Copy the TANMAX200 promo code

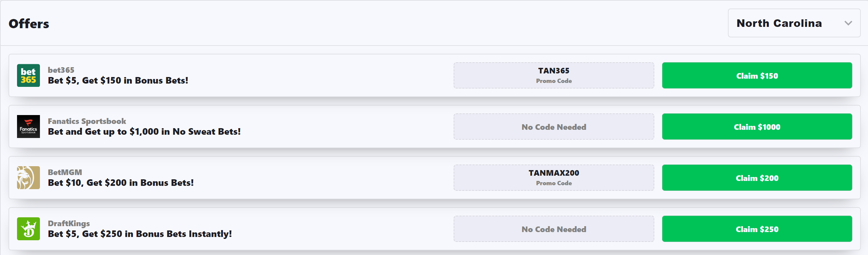tap(553, 178)
